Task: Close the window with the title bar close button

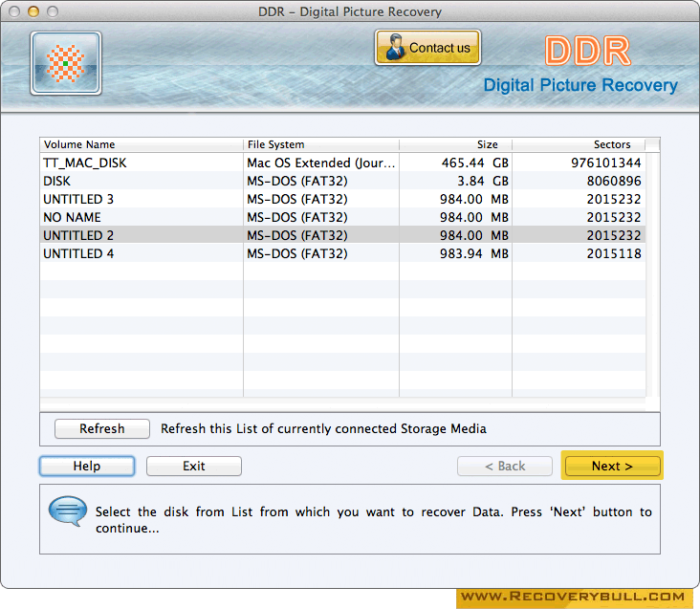Action: coord(14,11)
